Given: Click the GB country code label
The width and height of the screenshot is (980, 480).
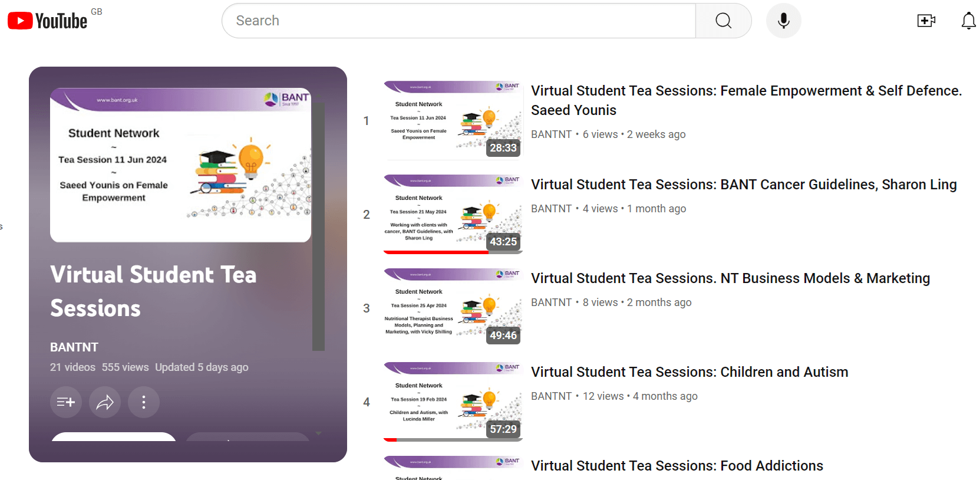Looking at the screenshot, I should point(97,11).
